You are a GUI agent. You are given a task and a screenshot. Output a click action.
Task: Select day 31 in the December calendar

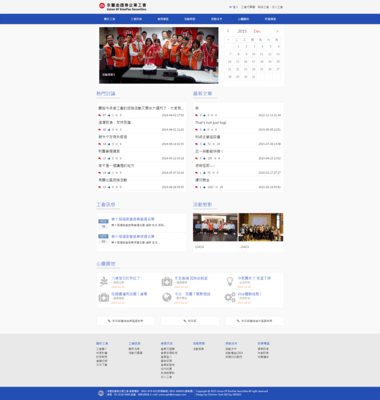pyautogui.click(x=254, y=77)
